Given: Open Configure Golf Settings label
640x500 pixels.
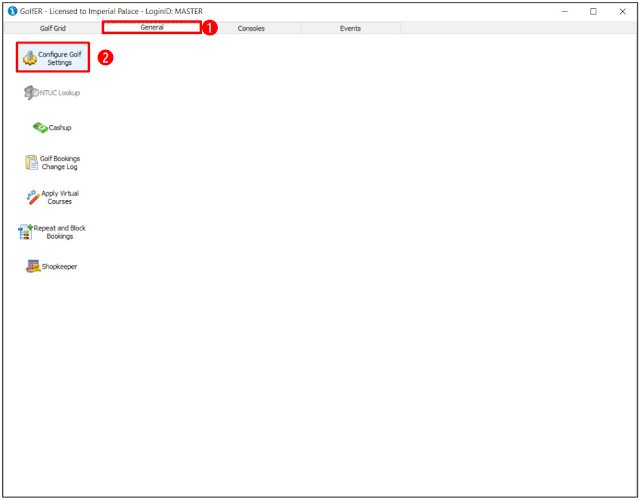Looking at the screenshot, I should click(60, 58).
